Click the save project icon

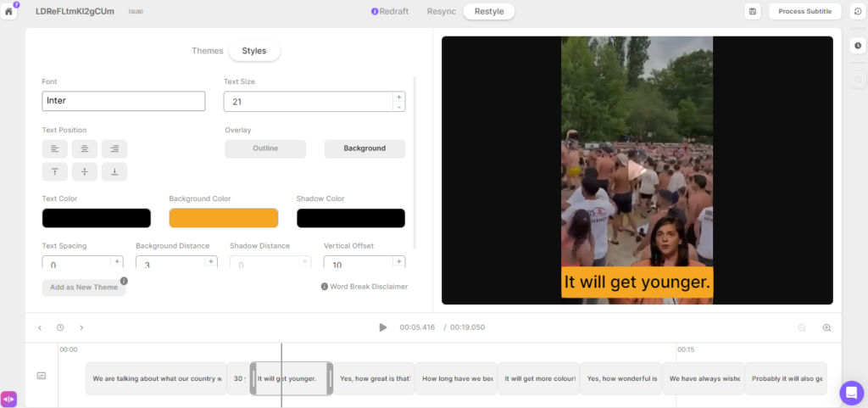click(753, 11)
